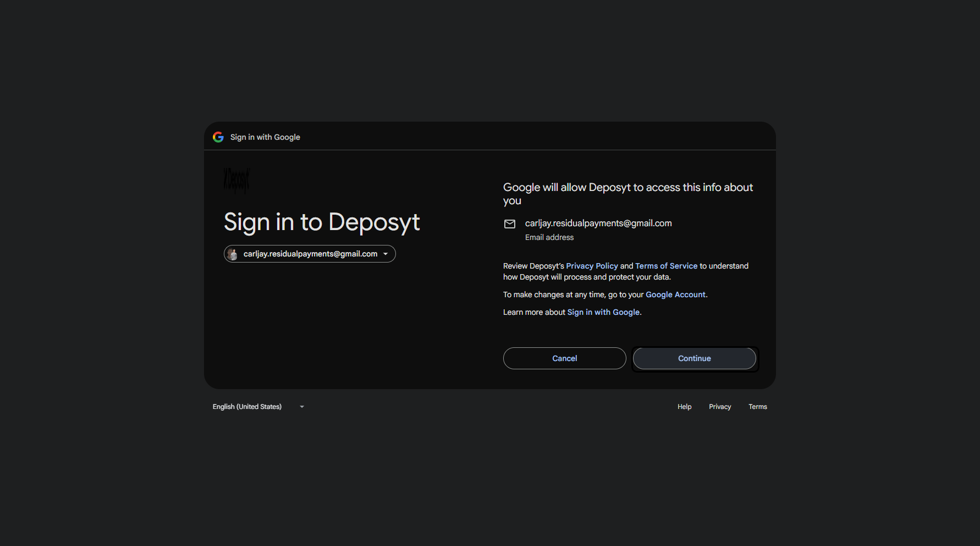Click the 'Email address' label text
This screenshot has width=980, height=546.
[549, 237]
